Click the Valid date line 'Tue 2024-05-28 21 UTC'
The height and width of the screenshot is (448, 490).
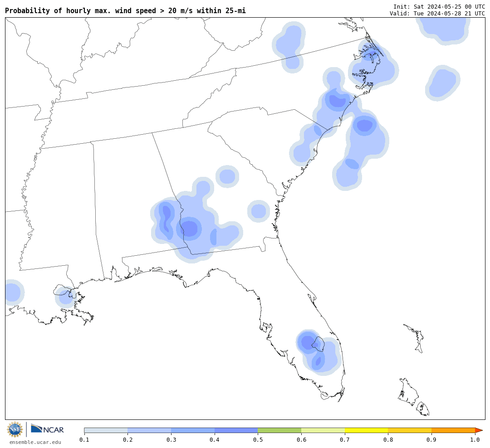coord(437,14)
